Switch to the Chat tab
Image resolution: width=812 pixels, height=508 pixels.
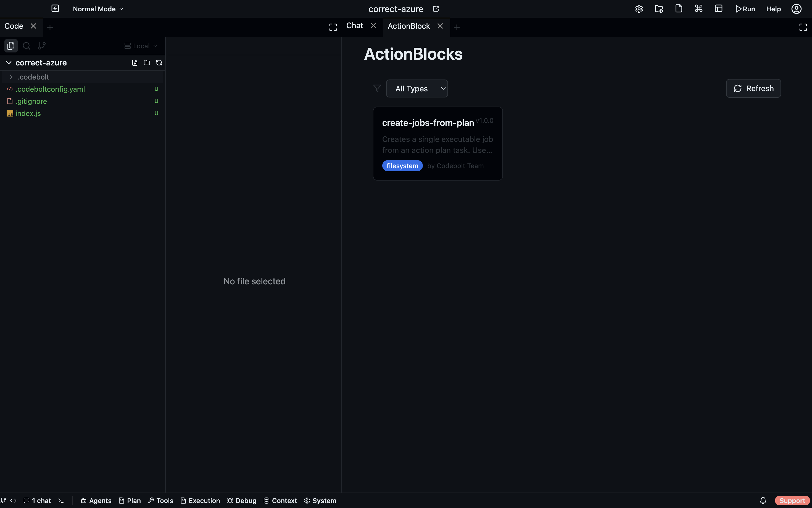[354, 25]
